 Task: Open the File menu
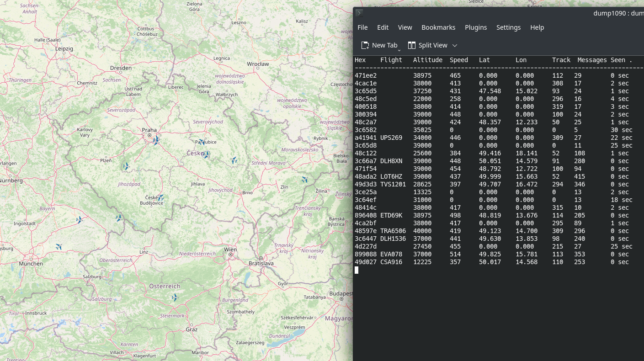(x=362, y=27)
